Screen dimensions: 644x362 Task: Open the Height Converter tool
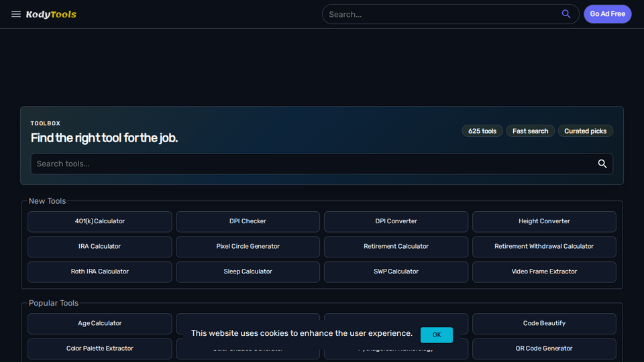tap(544, 221)
